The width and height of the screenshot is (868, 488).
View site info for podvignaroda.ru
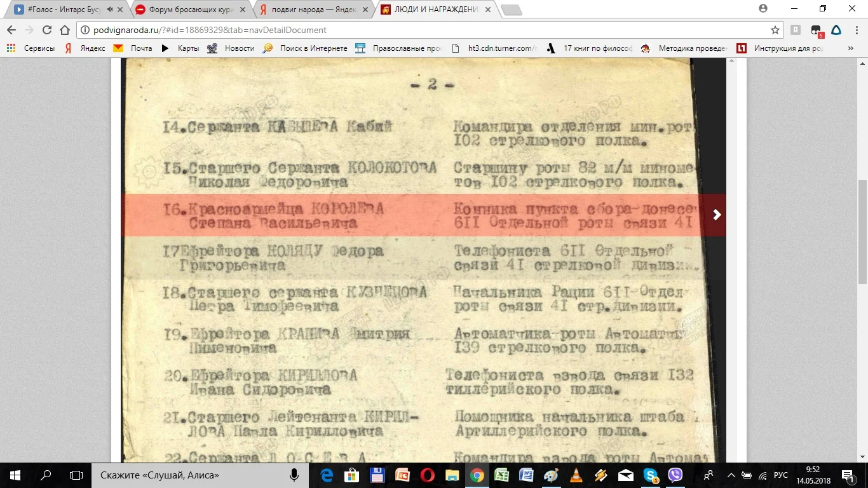point(86,30)
